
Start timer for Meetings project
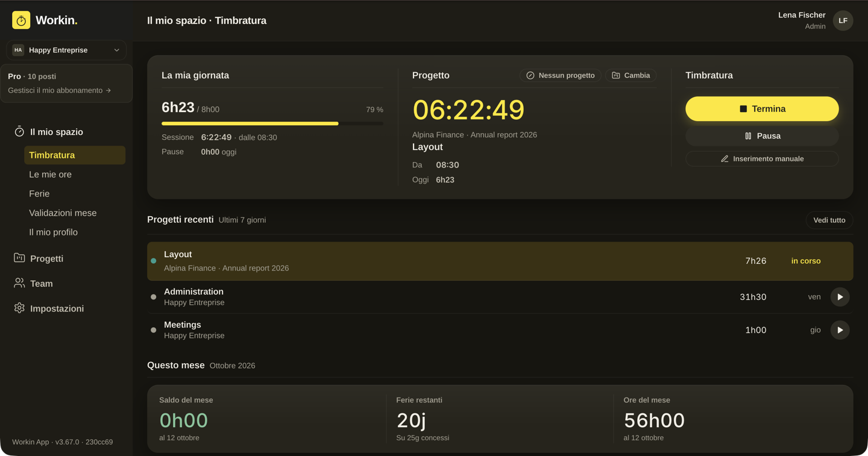point(840,330)
